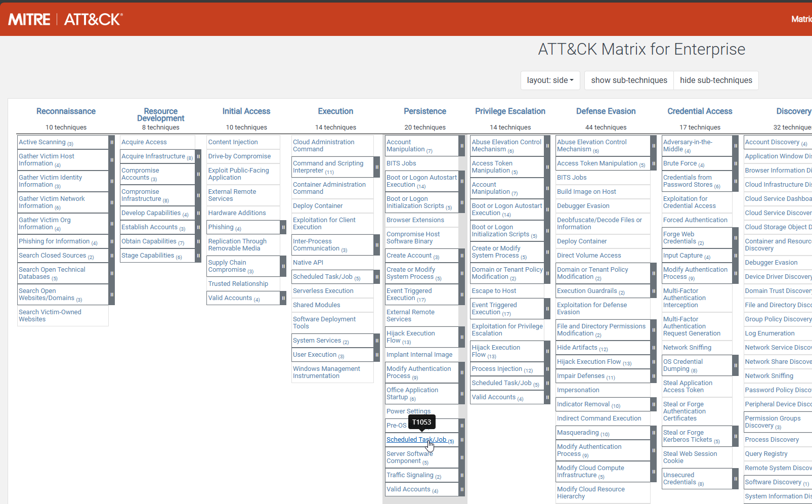The width and height of the screenshot is (812, 504).
Task: Expand OS Credential Dumping sub-techniques handle
Action: tap(735, 365)
